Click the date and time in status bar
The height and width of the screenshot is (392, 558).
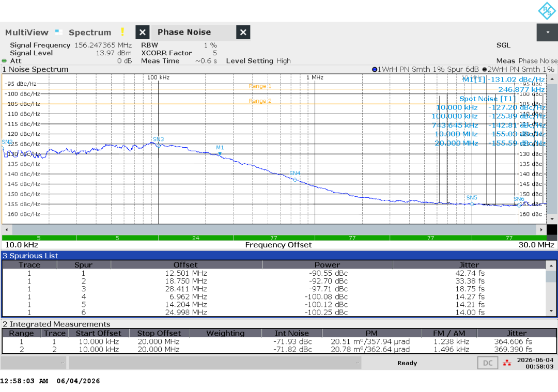535,363
